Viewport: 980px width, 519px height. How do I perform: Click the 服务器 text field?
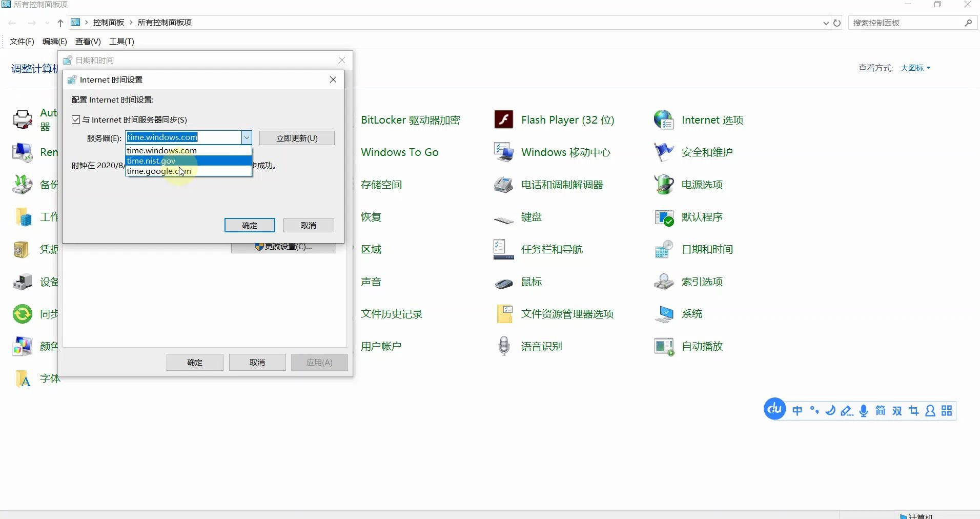coord(183,137)
